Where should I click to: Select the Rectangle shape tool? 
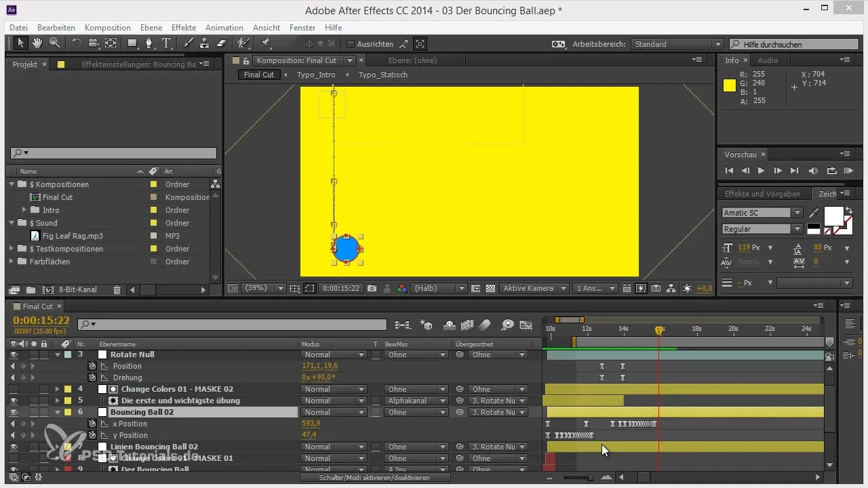[133, 43]
